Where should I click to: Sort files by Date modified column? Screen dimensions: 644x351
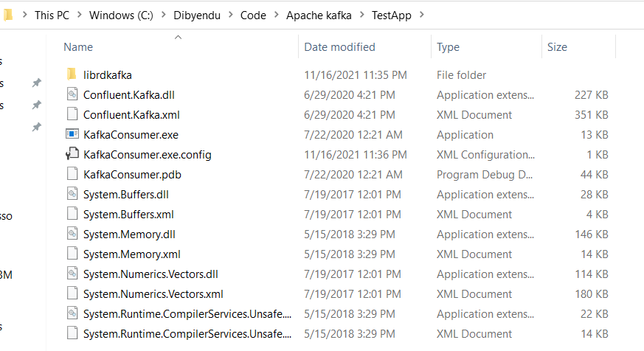pyautogui.click(x=339, y=47)
